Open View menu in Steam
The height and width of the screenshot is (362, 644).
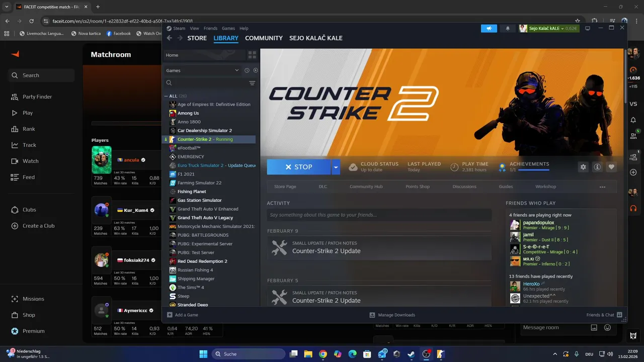pos(194,28)
